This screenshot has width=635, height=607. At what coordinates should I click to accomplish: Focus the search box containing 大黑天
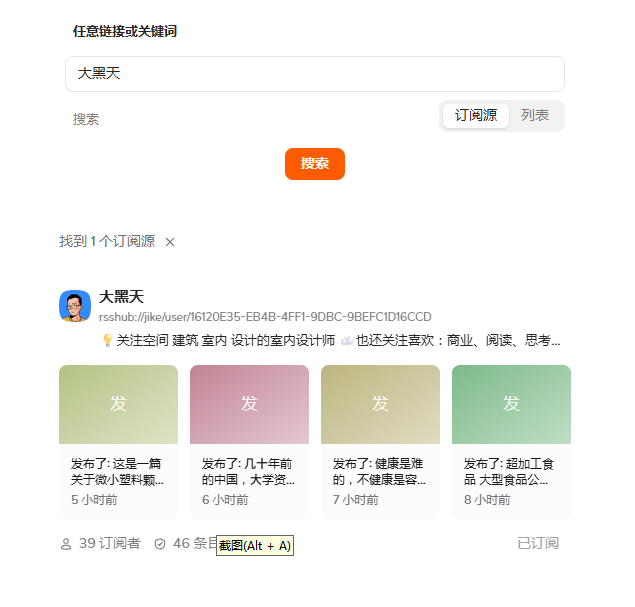click(314, 74)
